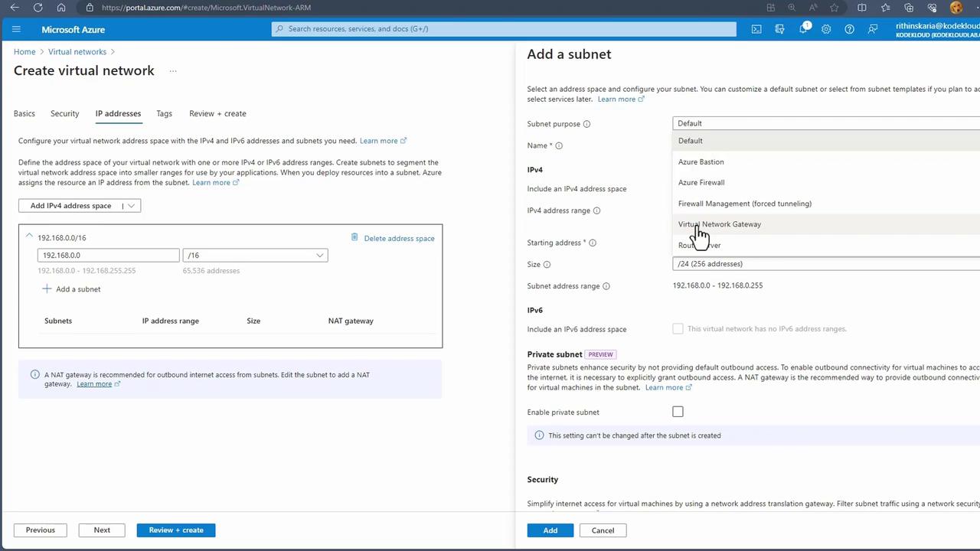
Task: Open the browser split screen icon
Action: click(x=862, y=8)
